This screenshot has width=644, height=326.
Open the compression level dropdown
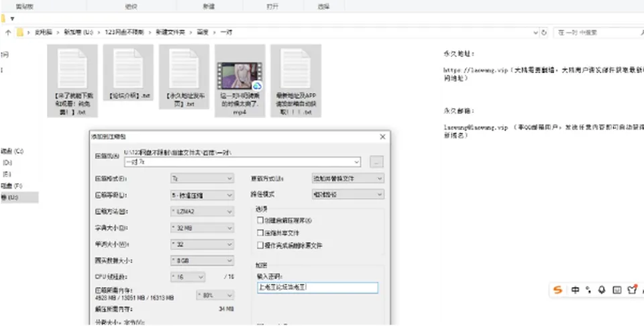click(202, 195)
